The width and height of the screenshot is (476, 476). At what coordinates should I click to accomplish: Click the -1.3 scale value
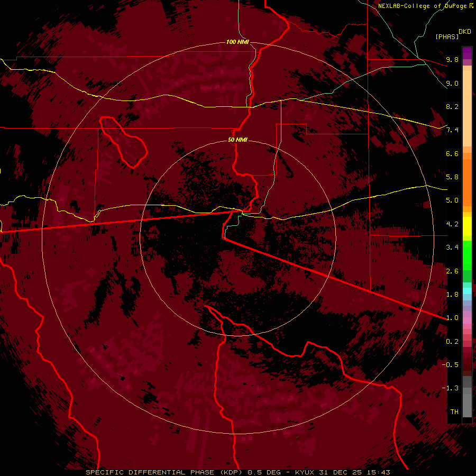pyautogui.click(x=450, y=388)
